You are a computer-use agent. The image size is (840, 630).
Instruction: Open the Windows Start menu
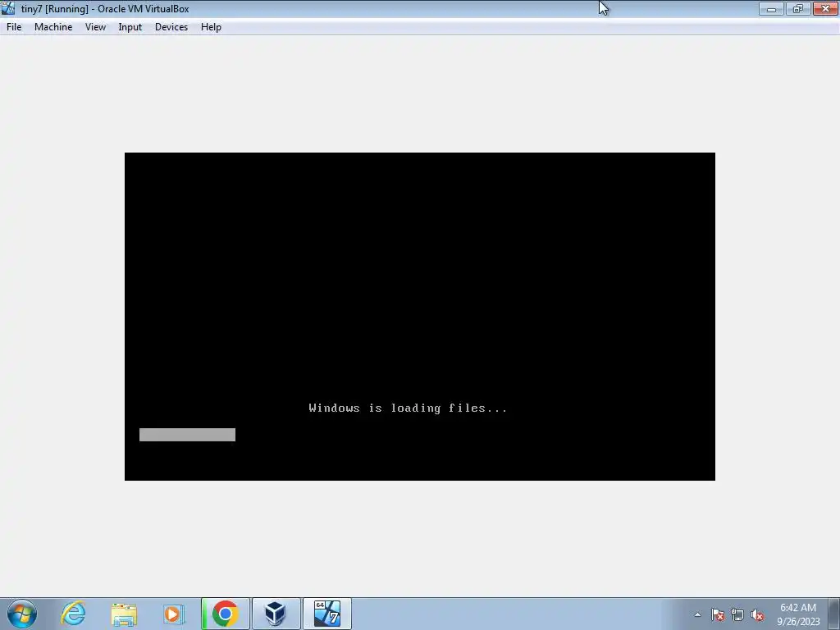click(x=22, y=614)
